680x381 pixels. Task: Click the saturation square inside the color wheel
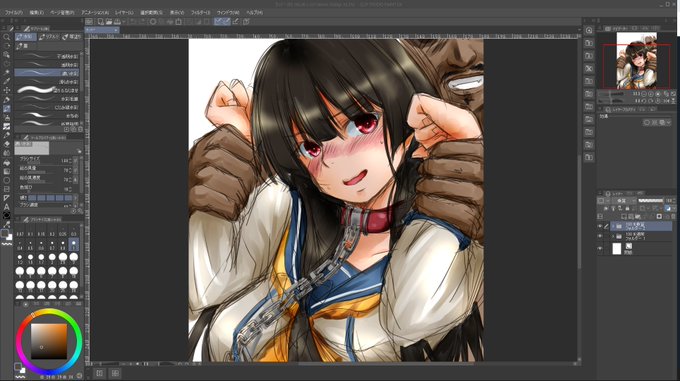click(49, 342)
